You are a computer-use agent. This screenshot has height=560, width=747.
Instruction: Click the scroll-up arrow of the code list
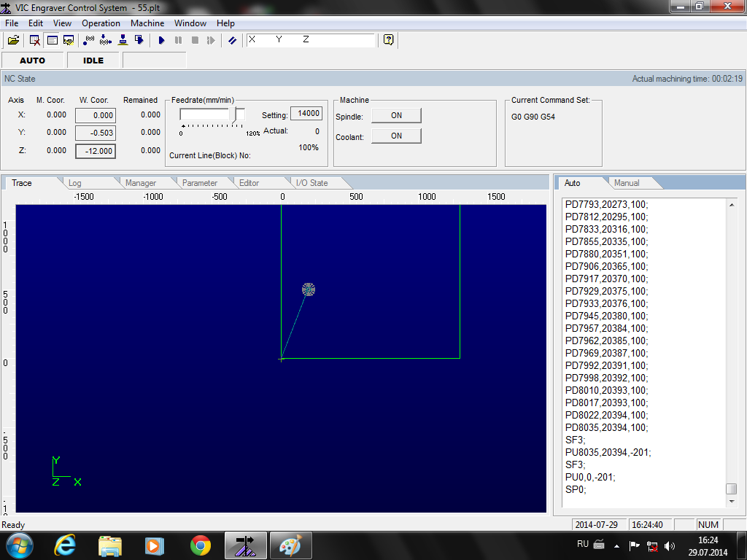point(732,205)
